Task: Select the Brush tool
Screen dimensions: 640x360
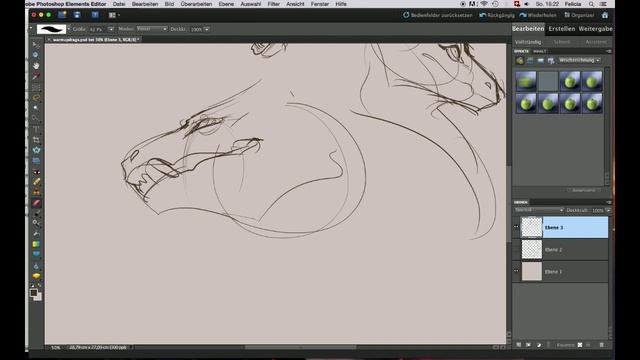Action: [36, 213]
